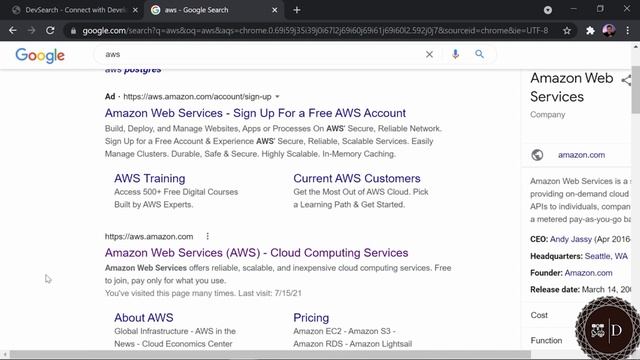The width and height of the screenshot is (640, 360).
Task: Bookmark this page with the star icon
Action: click(x=567, y=31)
